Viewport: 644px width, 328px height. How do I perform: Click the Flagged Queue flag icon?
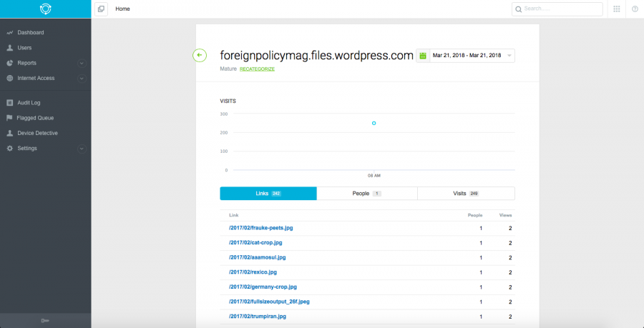pos(10,118)
